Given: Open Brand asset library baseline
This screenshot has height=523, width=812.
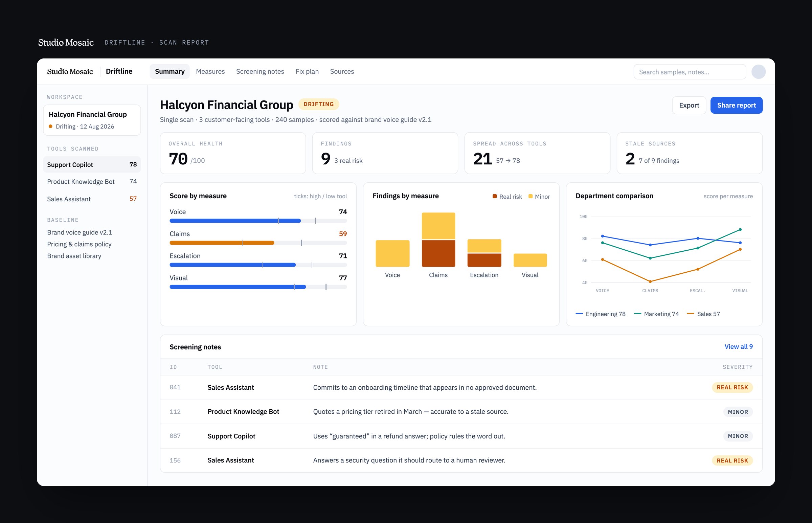Looking at the screenshot, I should 74,256.
